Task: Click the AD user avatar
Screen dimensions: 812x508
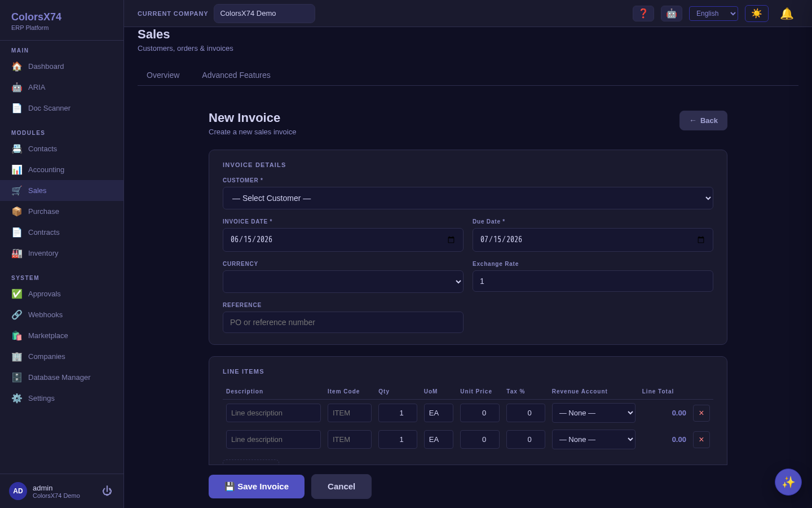Action: click(x=18, y=491)
